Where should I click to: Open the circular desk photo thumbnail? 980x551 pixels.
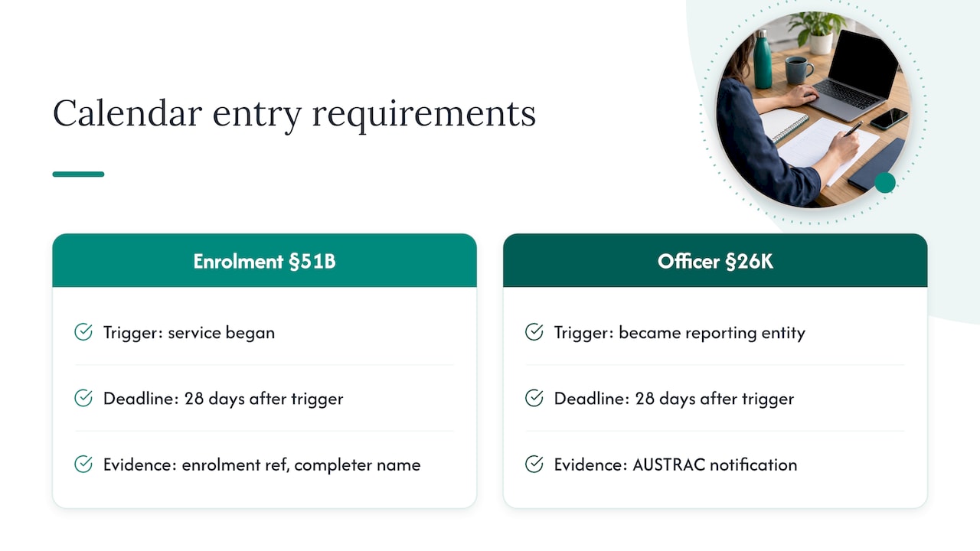813,109
